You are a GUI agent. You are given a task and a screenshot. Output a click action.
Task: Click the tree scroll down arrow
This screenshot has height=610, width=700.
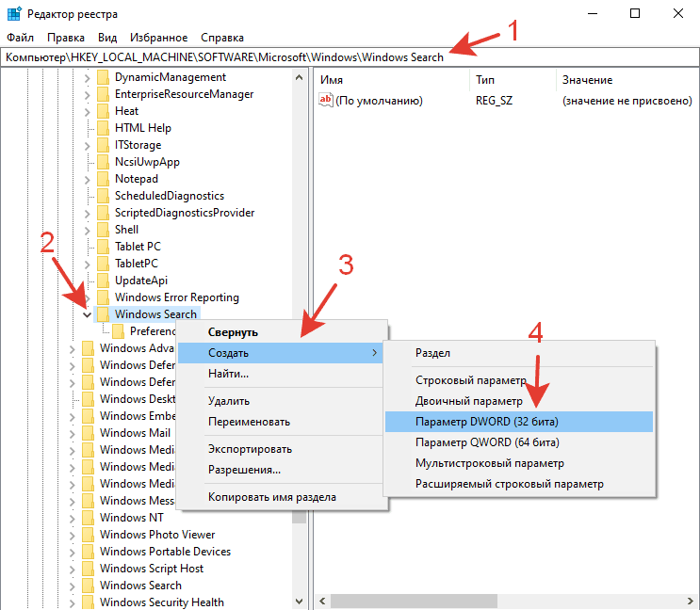point(299,602)
